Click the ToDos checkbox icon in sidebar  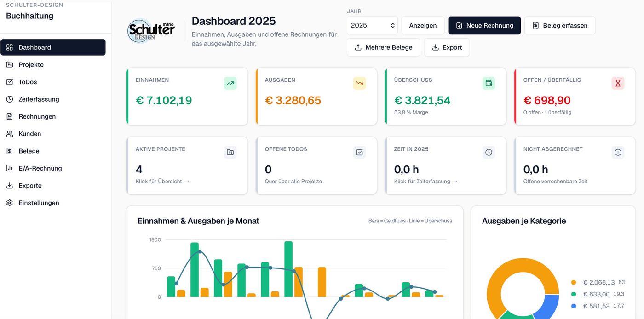[x=10, y=82]
